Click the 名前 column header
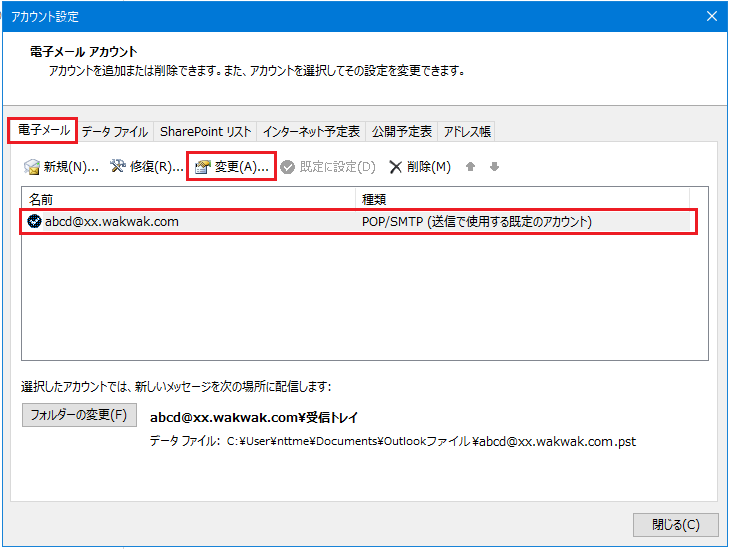This screenshot has height=549, width=729. click(x=188, y=198)
